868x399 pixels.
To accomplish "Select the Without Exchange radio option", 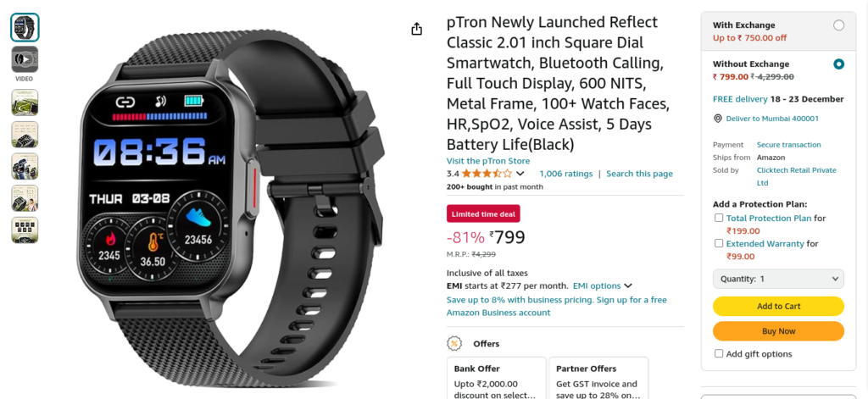I will pos(838,64).
